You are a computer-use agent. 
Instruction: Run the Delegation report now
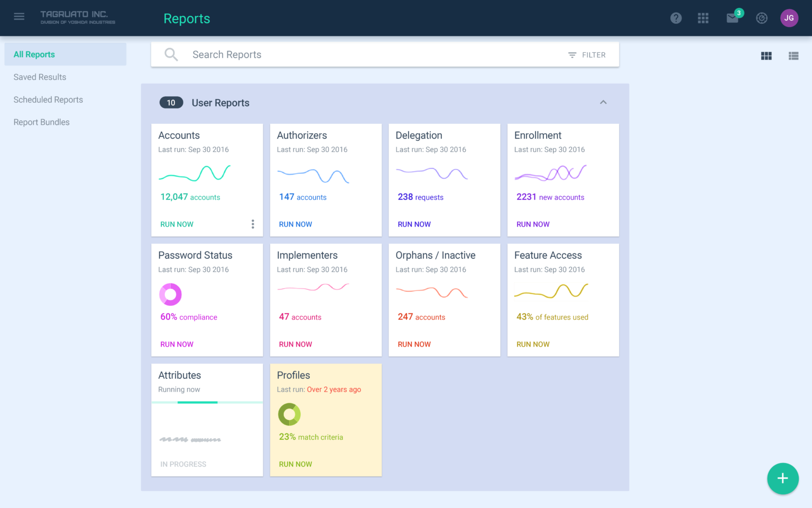coord(414,224)
